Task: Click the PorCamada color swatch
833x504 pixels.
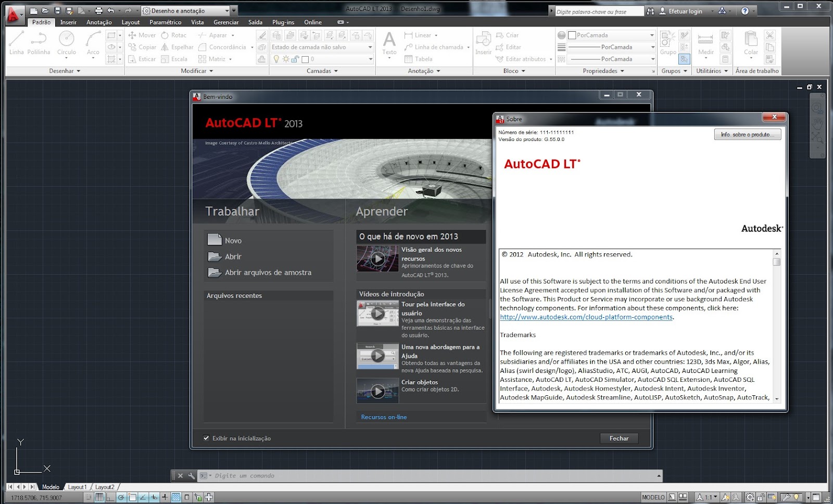Action: 572,35
